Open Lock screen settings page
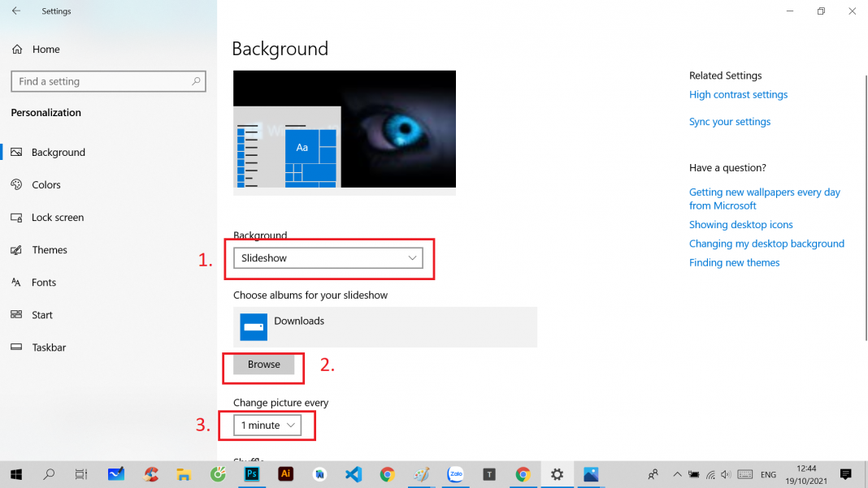Viewport: 868px width, 488px height. (x=57, y=218)
